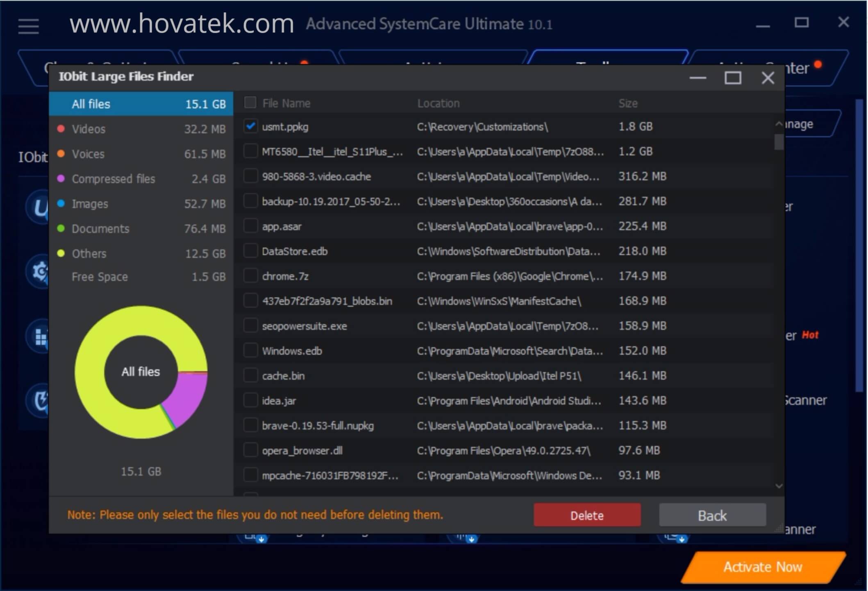868x591 pixels.
Task: Select the Windows.edb file name
Action: [292, 351]
